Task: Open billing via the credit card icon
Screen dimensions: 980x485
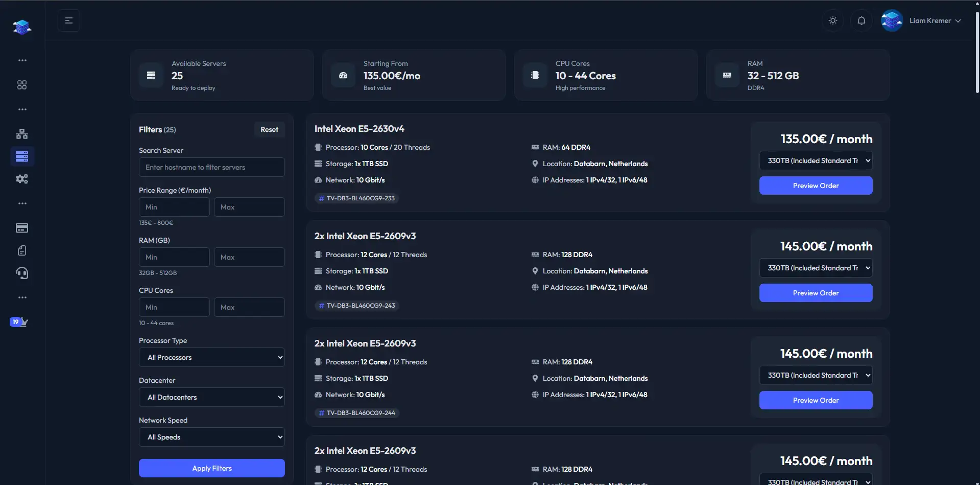Action: pos(21,228)
